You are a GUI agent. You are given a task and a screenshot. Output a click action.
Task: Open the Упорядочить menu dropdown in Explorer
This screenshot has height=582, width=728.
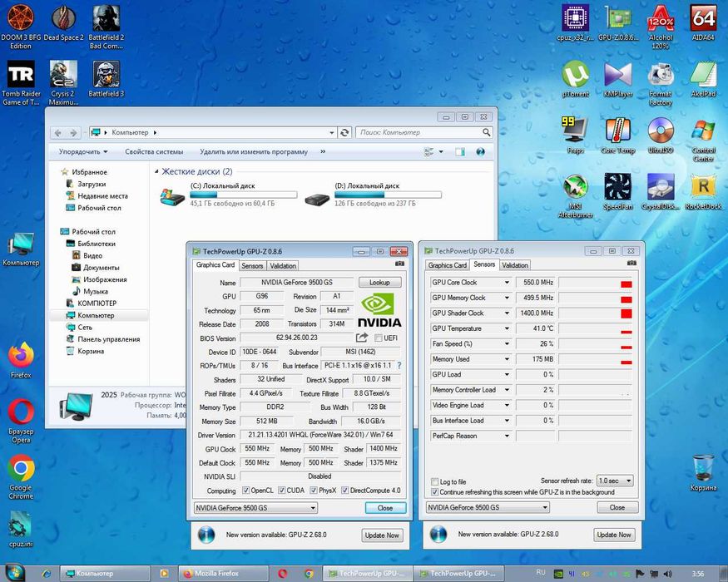[x=83, y=152]
